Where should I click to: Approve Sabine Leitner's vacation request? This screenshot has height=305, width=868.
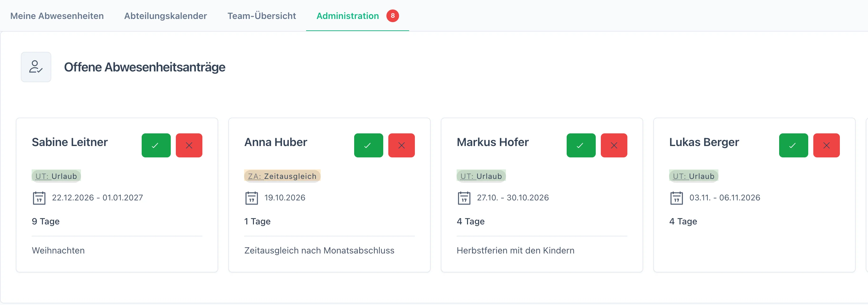pyautogui.click(x=156, y=145)
